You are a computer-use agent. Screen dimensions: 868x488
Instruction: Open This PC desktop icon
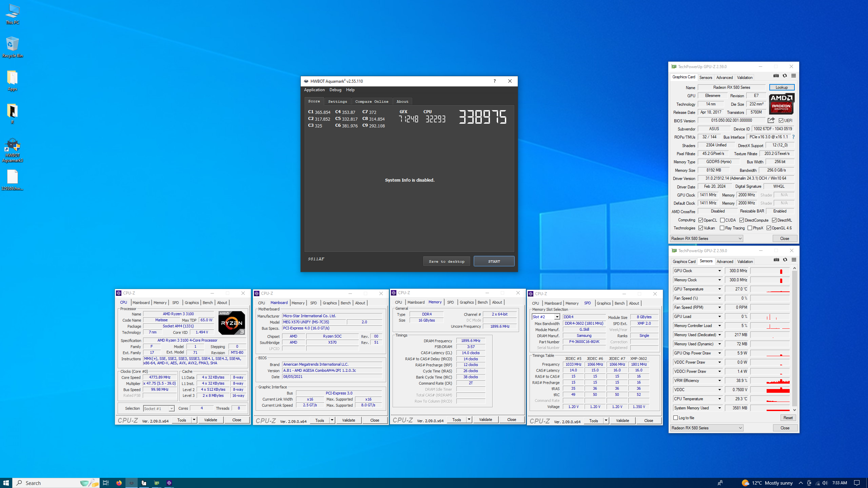(x=12, y=14)
